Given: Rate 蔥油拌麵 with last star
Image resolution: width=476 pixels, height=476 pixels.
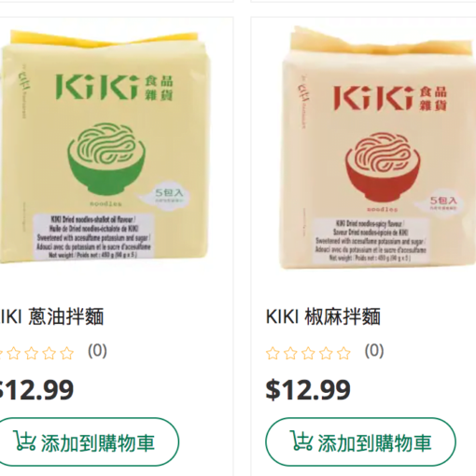Looking at the screenshot, I should (67, 354).
